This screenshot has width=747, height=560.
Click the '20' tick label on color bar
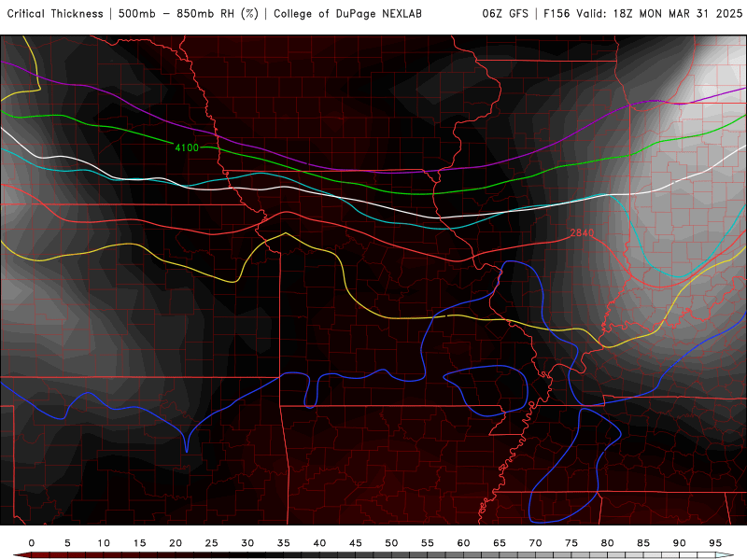(176, 543)
